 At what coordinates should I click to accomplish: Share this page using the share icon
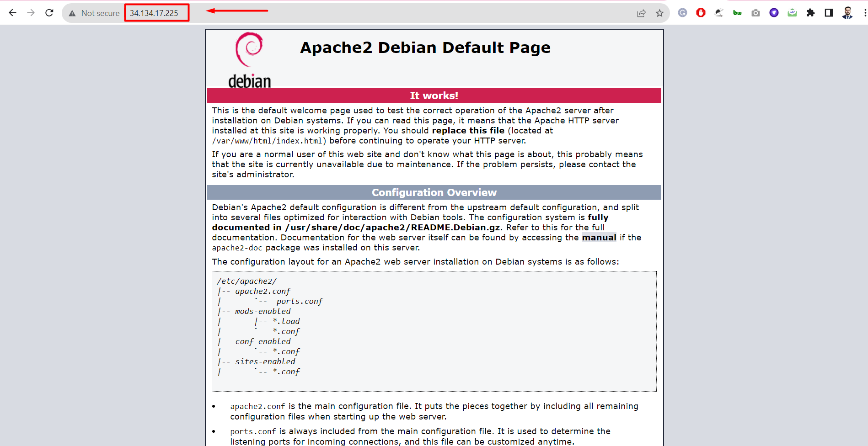[641, 13]
